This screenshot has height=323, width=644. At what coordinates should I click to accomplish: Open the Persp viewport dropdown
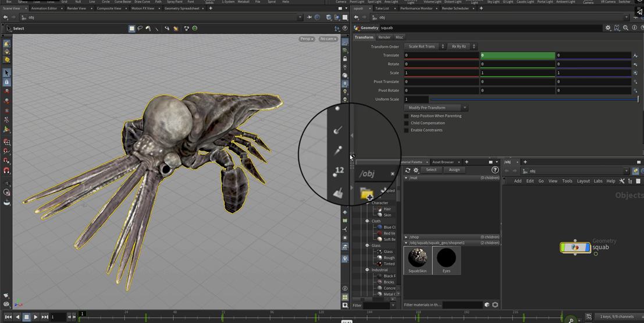pyautogui.click(x=306, y=39)
